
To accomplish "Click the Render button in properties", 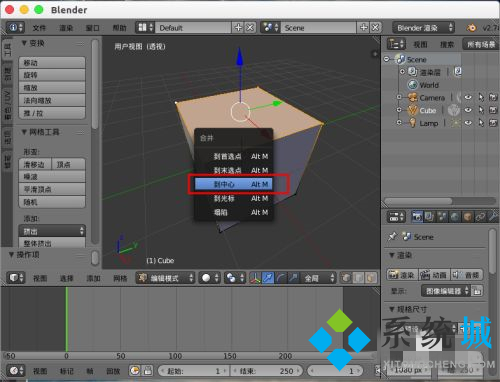I will point(402,275).
